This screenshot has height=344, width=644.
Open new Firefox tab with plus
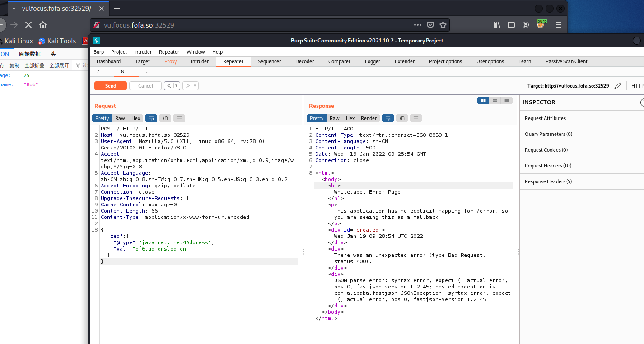tap(117, 8)
